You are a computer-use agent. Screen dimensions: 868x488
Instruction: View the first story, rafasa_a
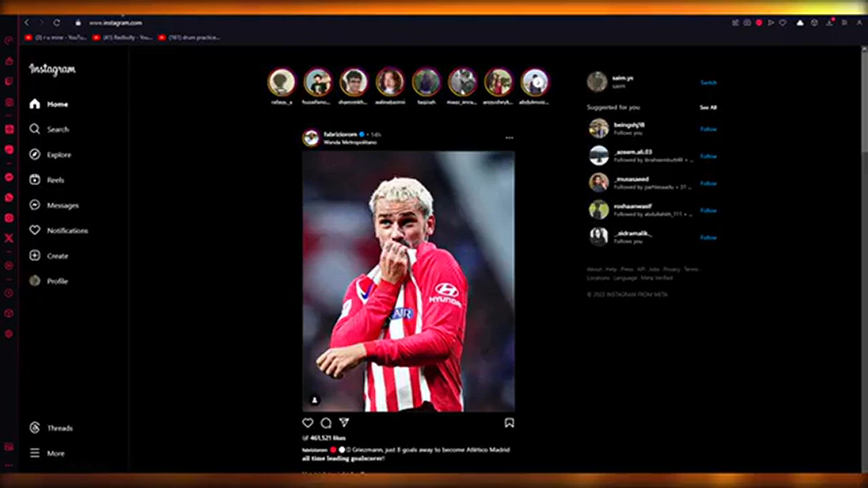point(282,82)
